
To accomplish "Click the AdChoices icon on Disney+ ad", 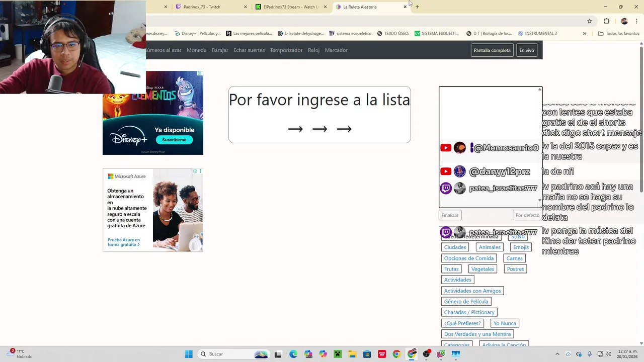I will click(x=200, y=73).
